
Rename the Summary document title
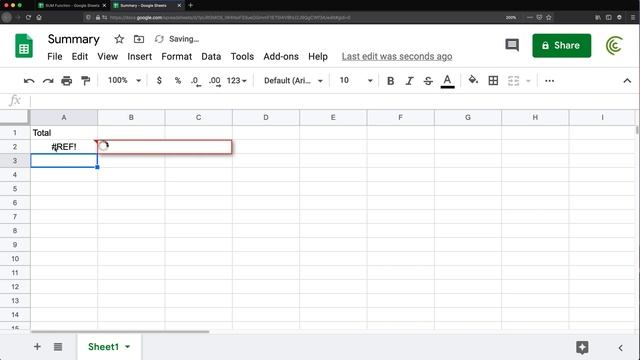73,39
